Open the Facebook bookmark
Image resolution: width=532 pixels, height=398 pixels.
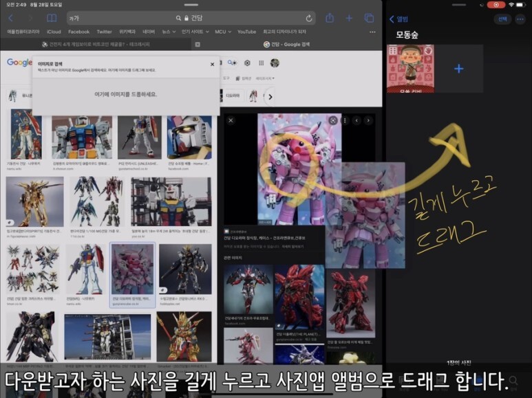(x=78, y=32)
